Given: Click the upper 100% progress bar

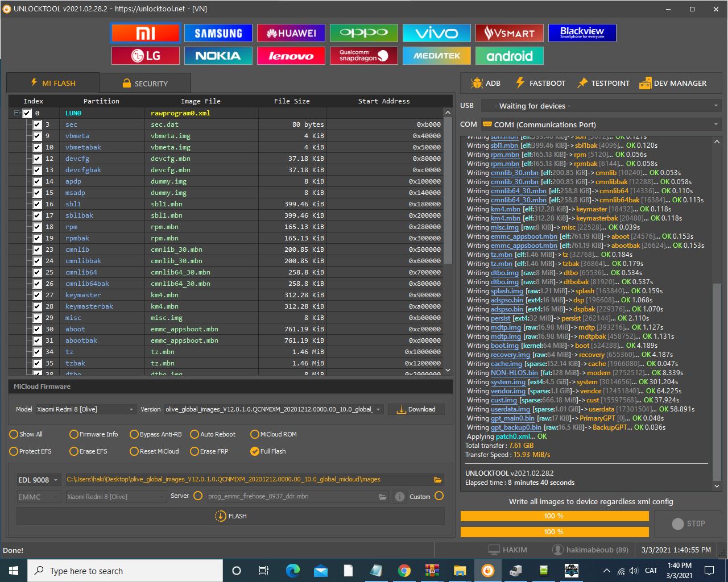Looking at the screenshot, I should point(555,516).
